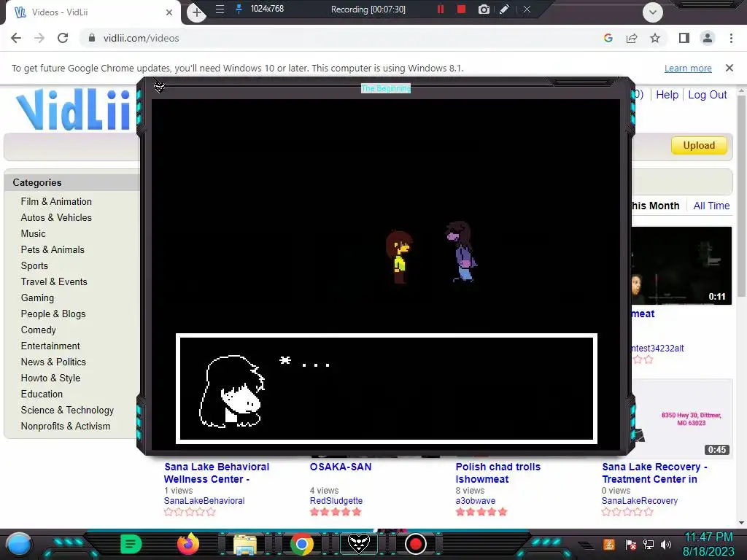Open the recorder's pencil drawing tool

(x=504, y=9)
